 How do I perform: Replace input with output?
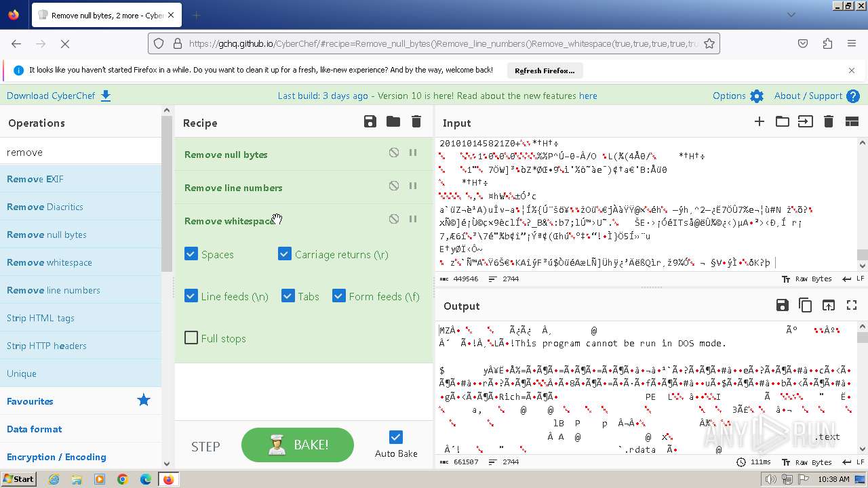point(829,305)
